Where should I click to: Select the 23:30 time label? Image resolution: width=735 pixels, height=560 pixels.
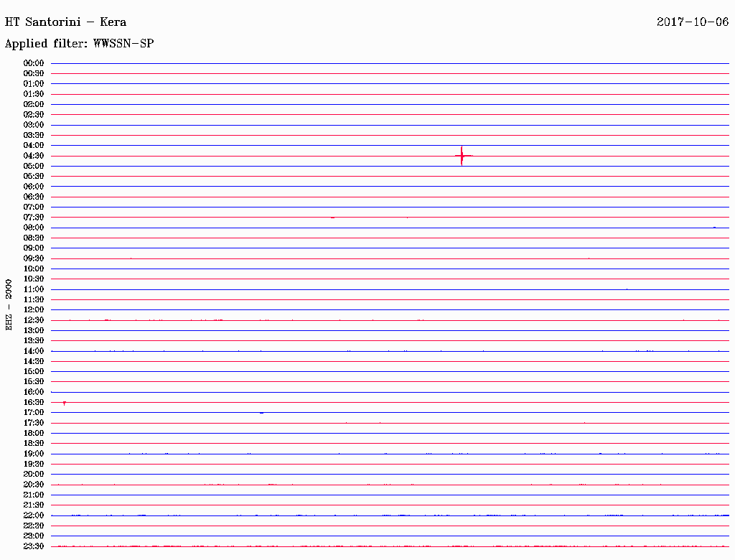click(33, 546)
